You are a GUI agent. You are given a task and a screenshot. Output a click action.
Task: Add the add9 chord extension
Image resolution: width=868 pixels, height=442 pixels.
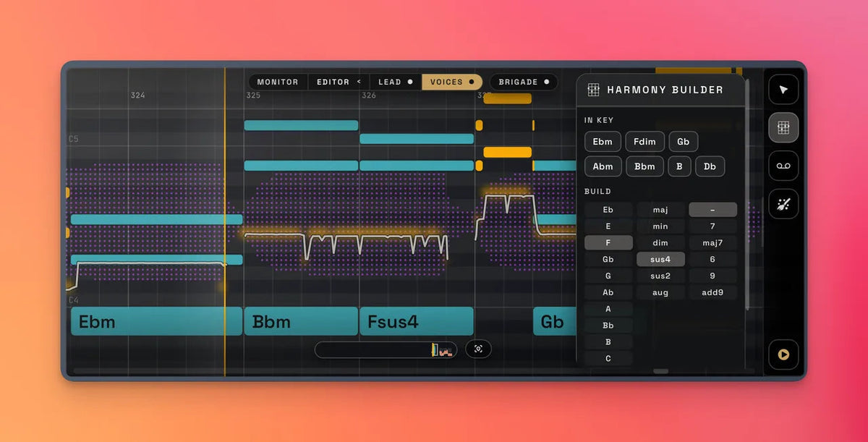pos(712,293)
